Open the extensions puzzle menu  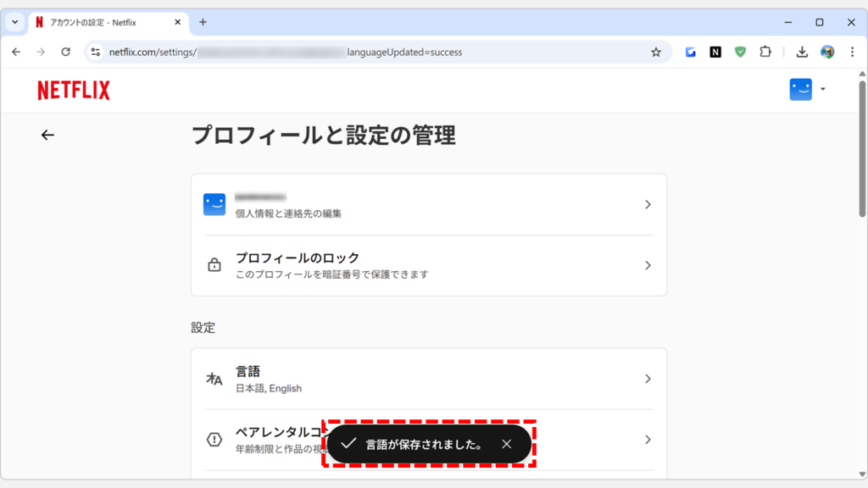point(765,52)
